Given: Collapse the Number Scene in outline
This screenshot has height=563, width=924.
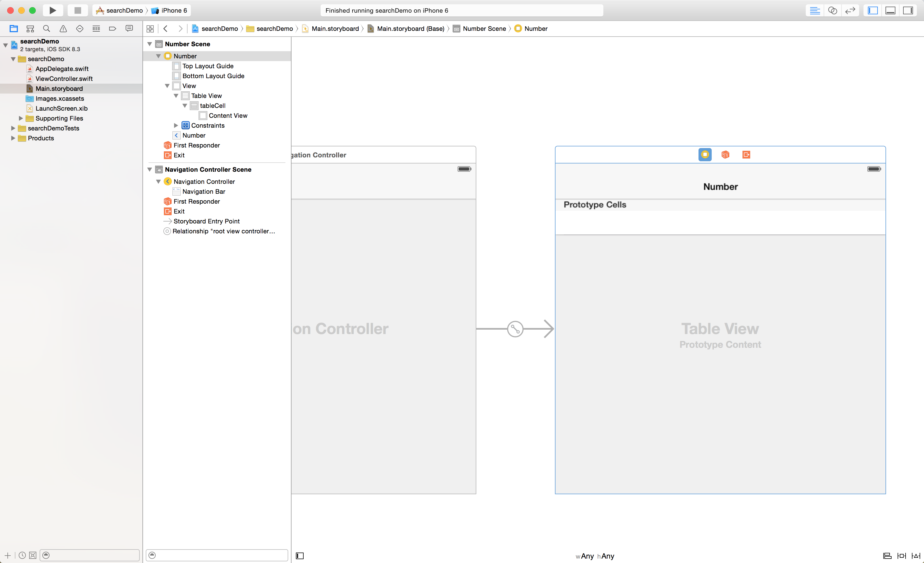Looking at the screenshot, I should 150,44.
